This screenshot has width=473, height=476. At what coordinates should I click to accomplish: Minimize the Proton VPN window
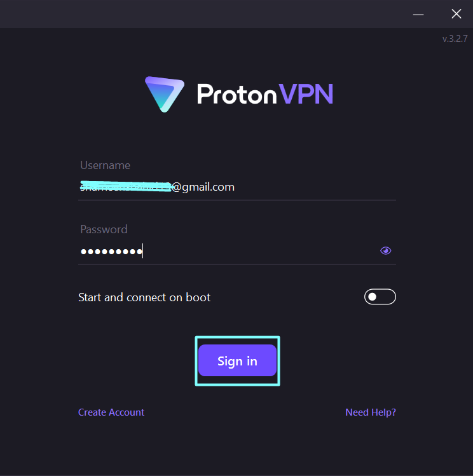tap(418, 14)
